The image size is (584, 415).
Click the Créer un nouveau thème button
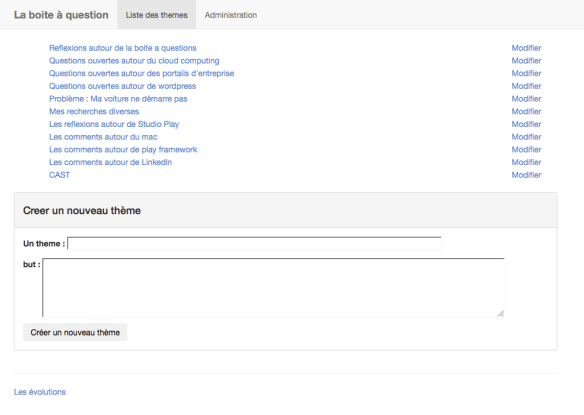click(75, 332)
